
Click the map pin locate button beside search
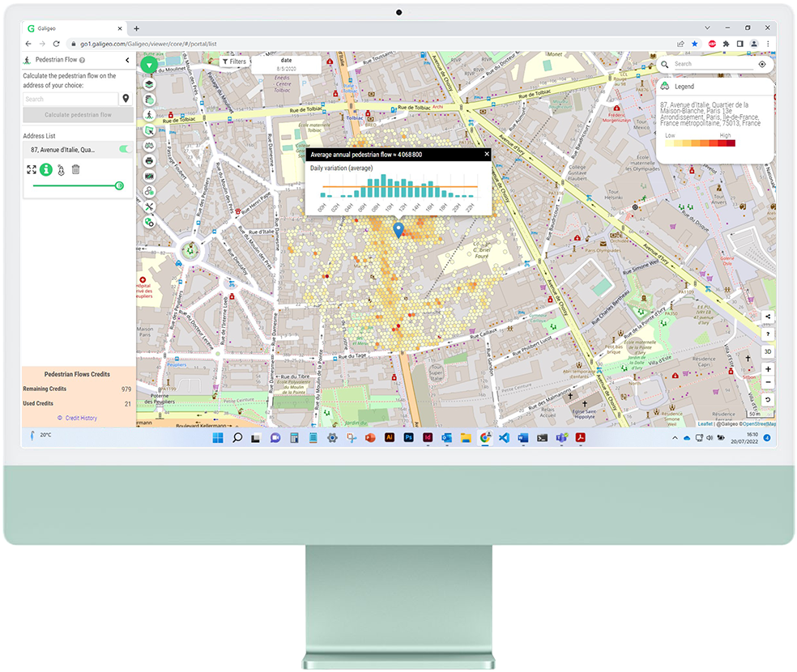(126, 99)
